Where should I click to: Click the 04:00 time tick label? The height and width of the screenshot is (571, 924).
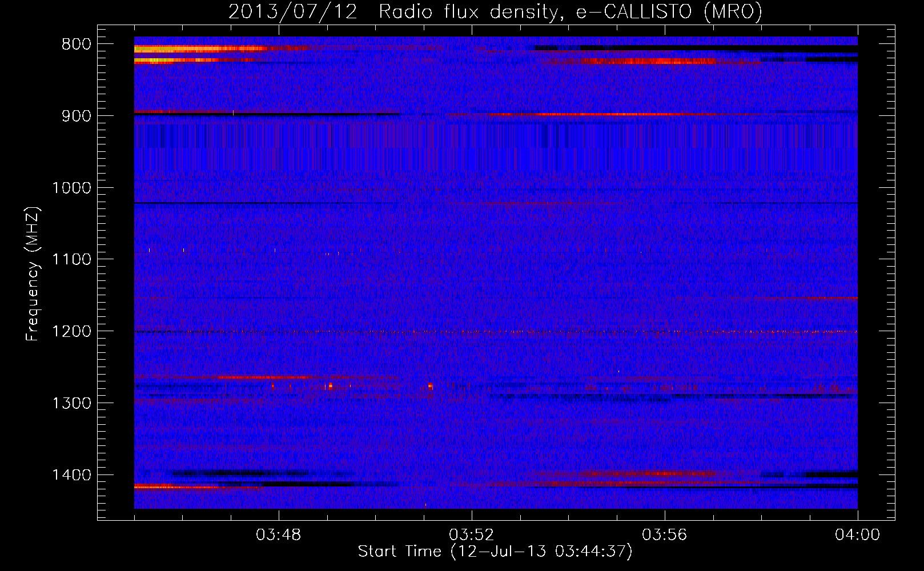tap(858, 535)
